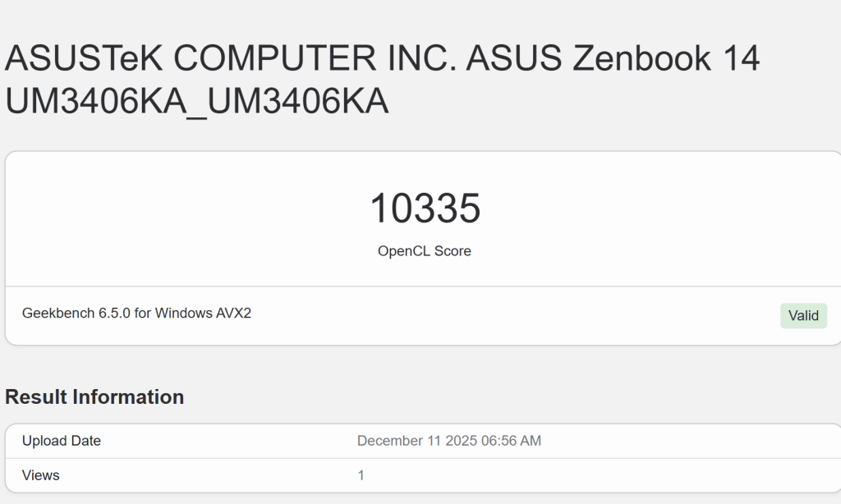Click the Result Information heading
This screenshot has height=504, width=841.
pyautogui.click(x=94, y=396)
